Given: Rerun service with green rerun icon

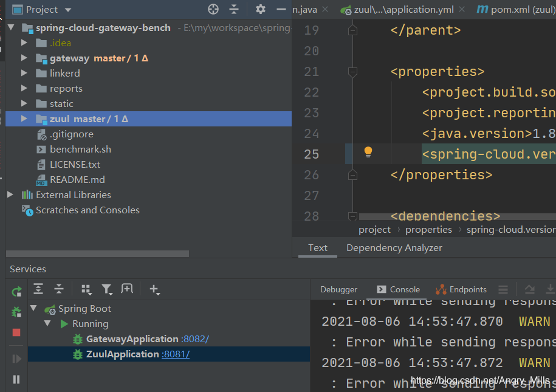Looking at the screenshot, I should coord(16,292).
